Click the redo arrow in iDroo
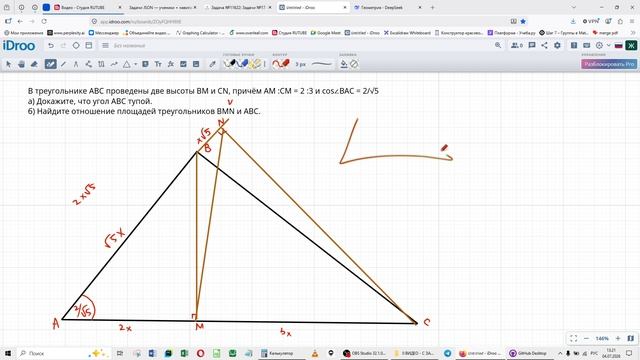The width and height of the screenshot is (640, 360). 63,46
